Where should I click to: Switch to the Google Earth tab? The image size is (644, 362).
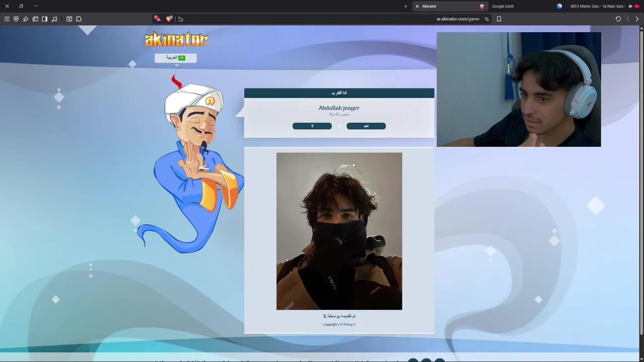526,6
